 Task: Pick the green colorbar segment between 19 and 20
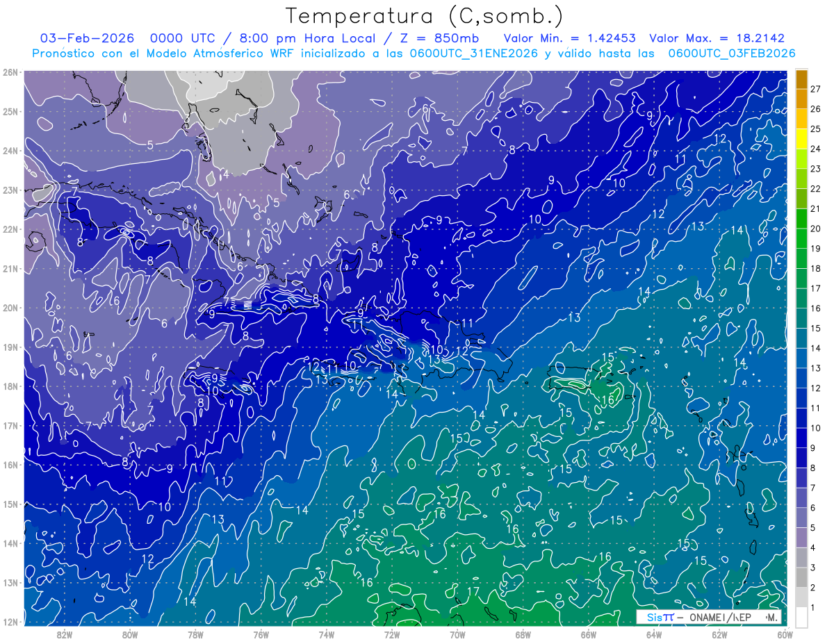[x=801, y=239]
